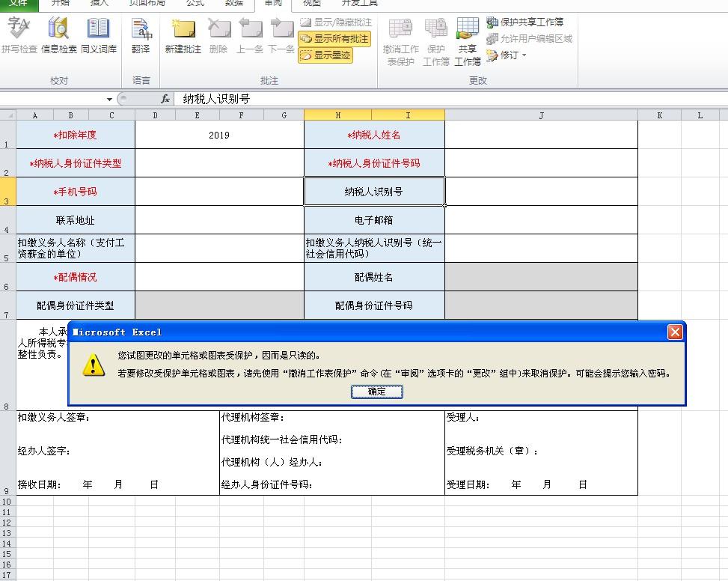Image resolution: width=728 pixels, height=581 pixels.
Task: Click the 拼写检查 spell check icon
Action: tap(19, 35)
